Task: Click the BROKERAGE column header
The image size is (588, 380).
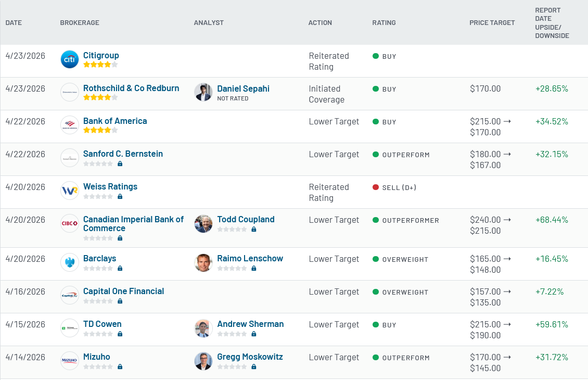Action: click(80, 23)
